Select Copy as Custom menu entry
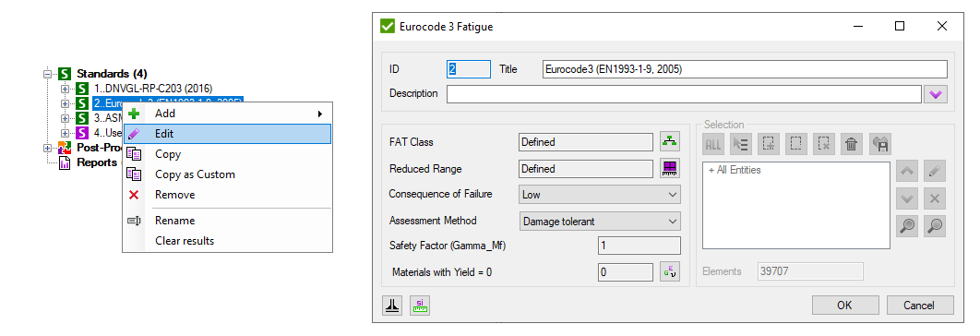 (x=228, y=174)
